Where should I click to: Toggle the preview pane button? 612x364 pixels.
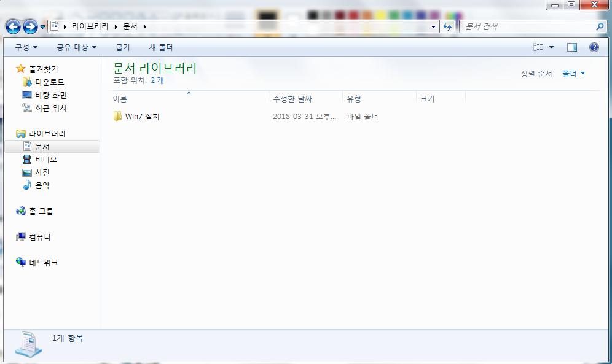click(x=572, y=47)
